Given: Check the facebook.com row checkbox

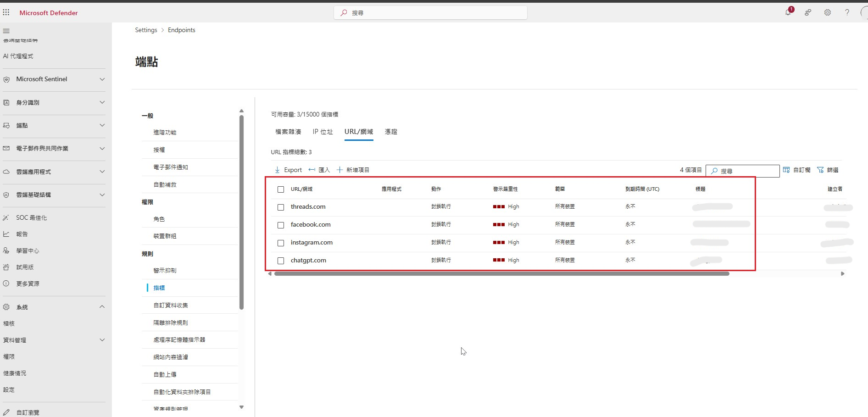Looking at the screenshot, I should (281, 225).
